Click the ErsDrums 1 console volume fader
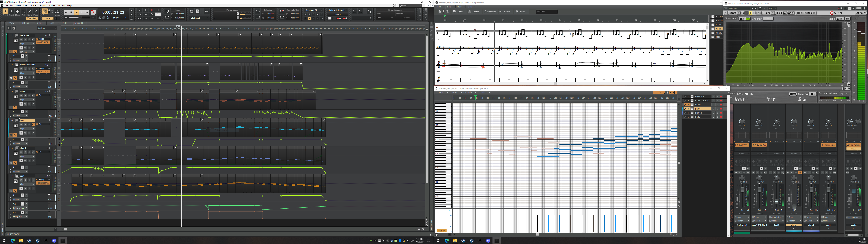Image resolution: width=868 pixels, height=244 pixels. [742, 190]
